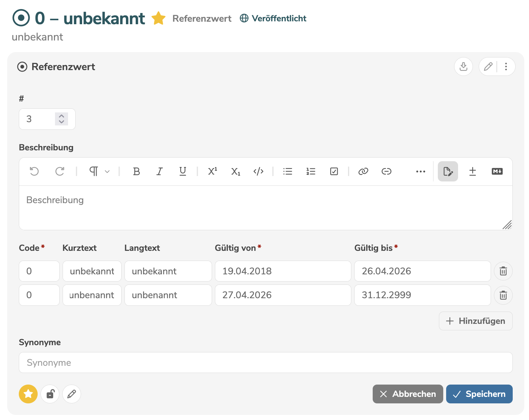The image size is (529, 420).
Task: Click the subtitle text 'unbekannt' under the title
Action: pos(38,37)
